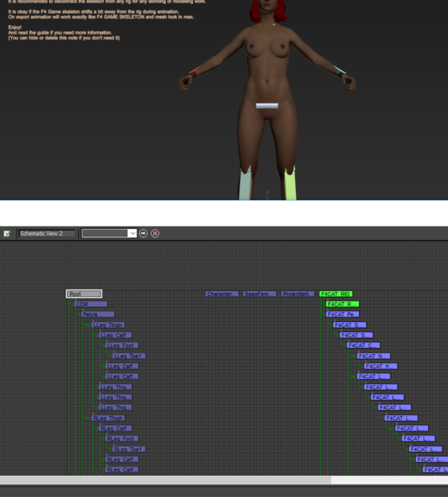This screenshot has height=497, width=448.
Task: Select the F4CAT Pe... node
Action: tap(343, 314)
